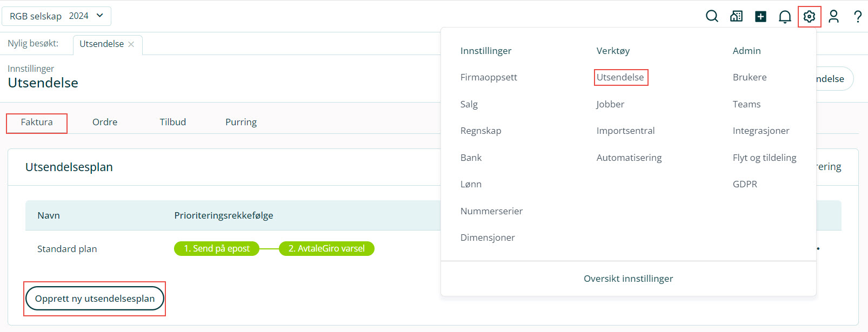Close the Utsendelse recent tab
Viewport: 868px width, 332px height.
[x=131, y=44]
